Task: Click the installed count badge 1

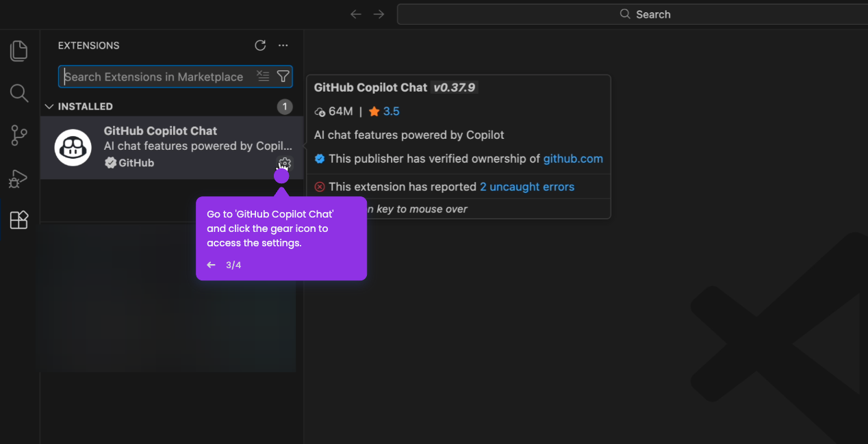Action: tap(285, 107)
